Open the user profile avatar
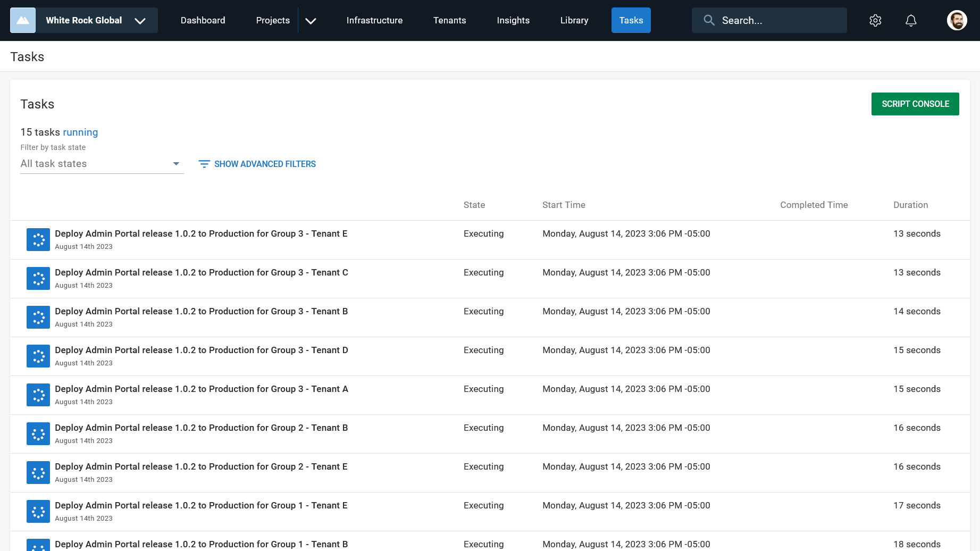This screenshot has width=980, height=551. [x=957, y=20]
